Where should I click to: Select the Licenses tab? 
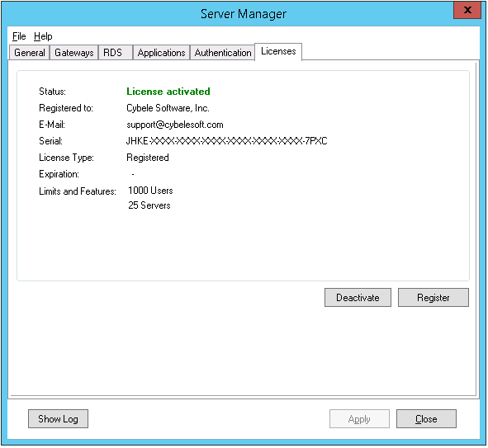(278, 51)
